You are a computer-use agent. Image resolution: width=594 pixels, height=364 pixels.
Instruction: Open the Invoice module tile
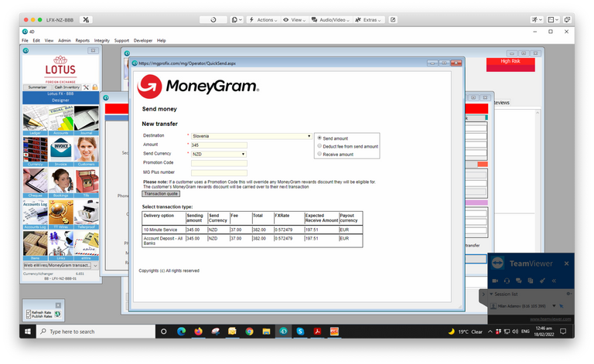[60, 151]
